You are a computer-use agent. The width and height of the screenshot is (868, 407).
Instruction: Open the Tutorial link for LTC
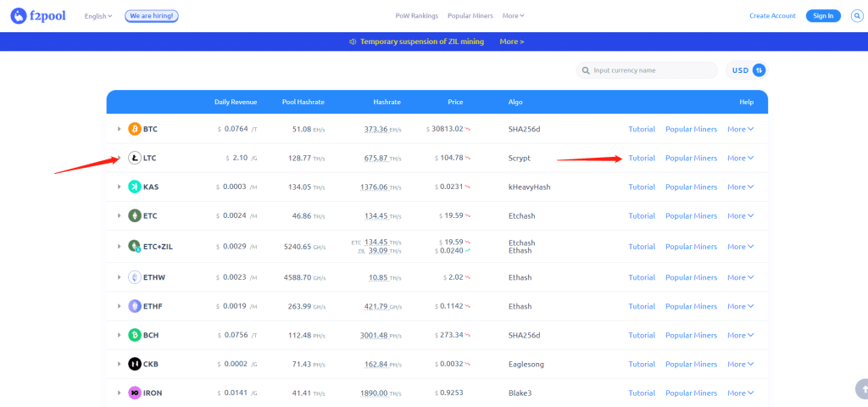(x=642, y=158)
